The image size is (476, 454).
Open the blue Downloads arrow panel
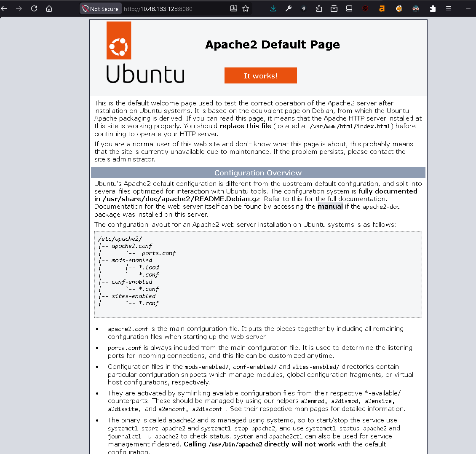[x=273, y=8]
